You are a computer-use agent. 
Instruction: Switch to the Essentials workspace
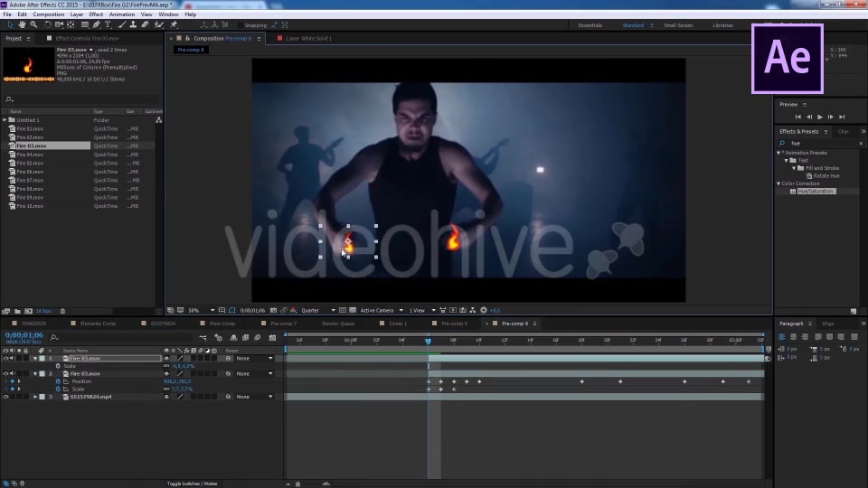(x=590, y=25)
